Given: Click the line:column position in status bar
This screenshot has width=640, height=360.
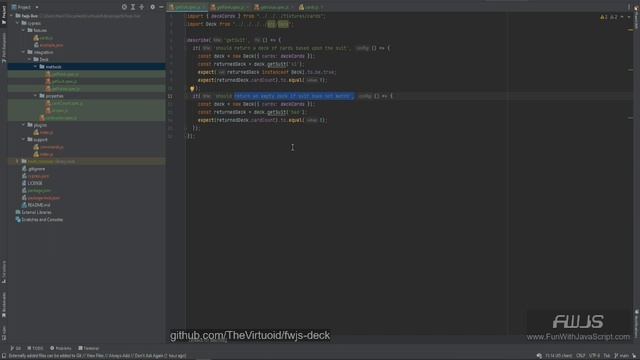Looking at the screenshot, I should (x=558, y=356).
